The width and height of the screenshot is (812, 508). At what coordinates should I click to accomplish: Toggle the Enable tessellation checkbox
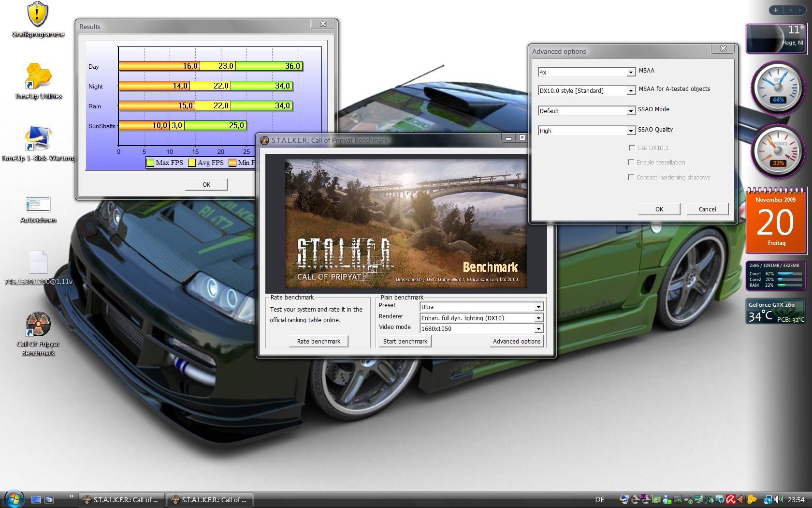[631, 162]
